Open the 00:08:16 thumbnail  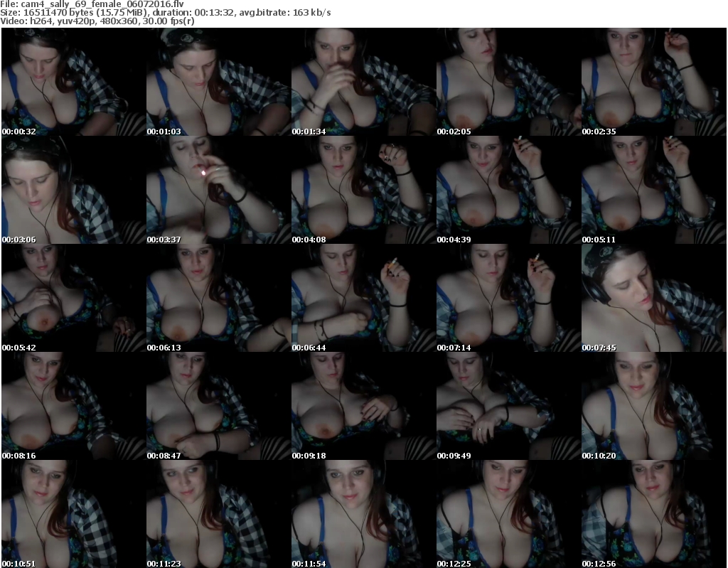coord(73,406)
